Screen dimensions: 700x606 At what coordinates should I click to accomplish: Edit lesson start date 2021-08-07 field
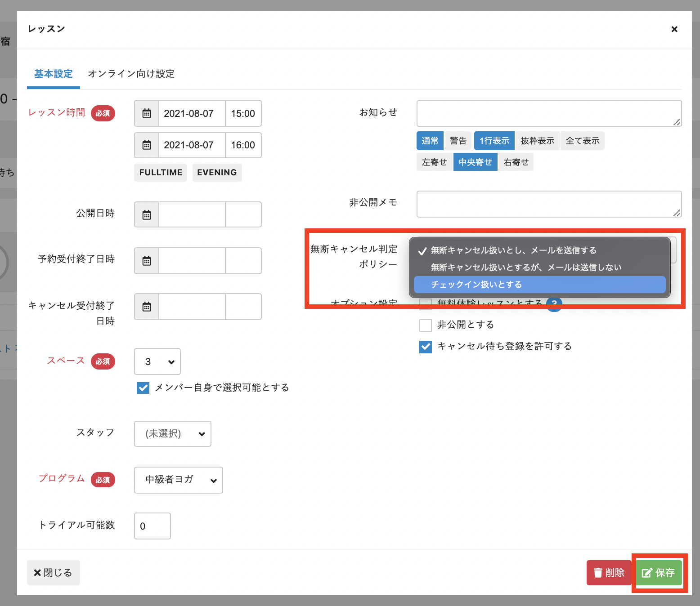pos(192,113)
